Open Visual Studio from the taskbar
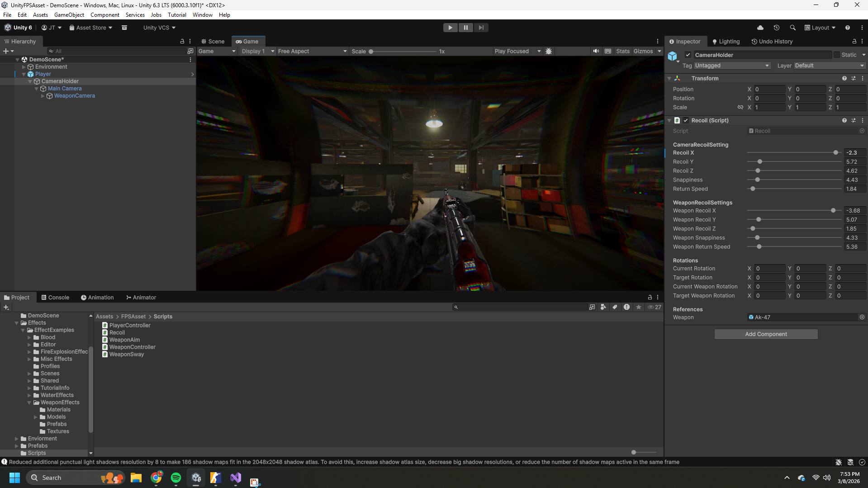Screen dimensions: 868x488 coord(236,478)
